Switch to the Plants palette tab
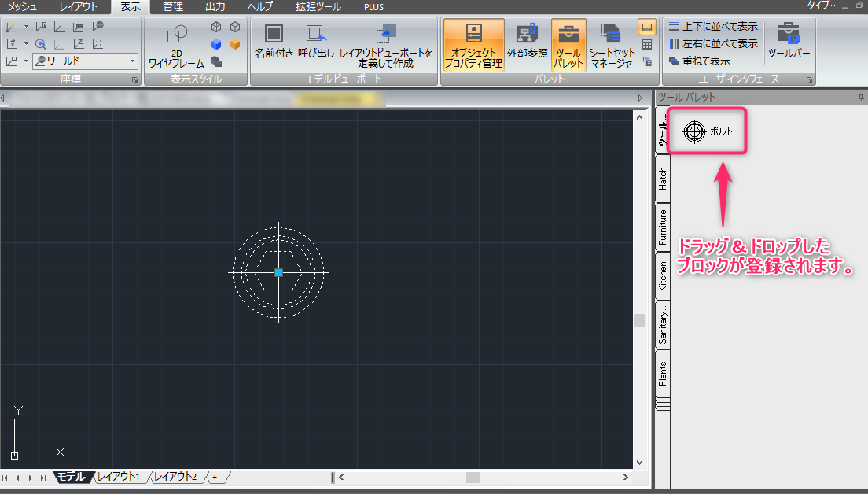The height and width of the screenshot is (502, 868). [663, 374]
